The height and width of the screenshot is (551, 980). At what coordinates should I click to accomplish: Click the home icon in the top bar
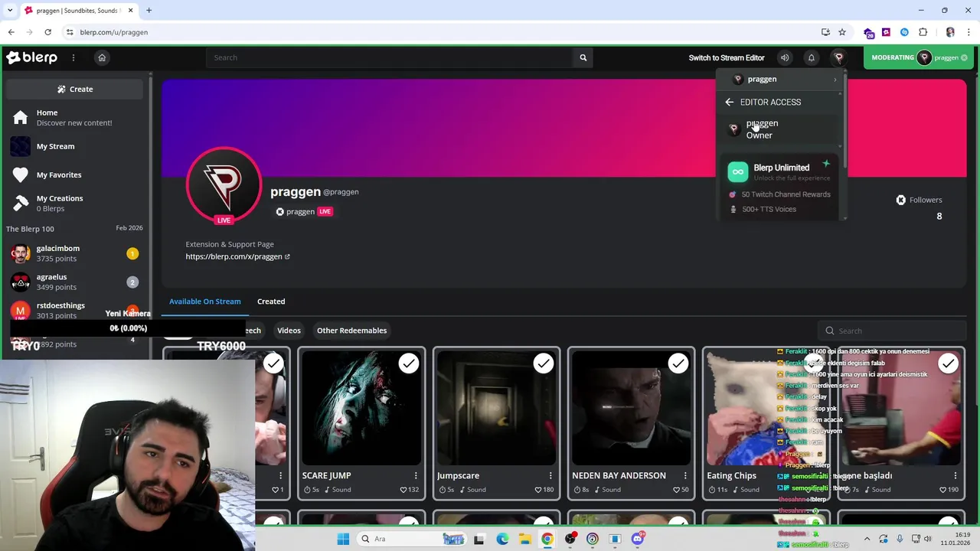coord(102,57)
